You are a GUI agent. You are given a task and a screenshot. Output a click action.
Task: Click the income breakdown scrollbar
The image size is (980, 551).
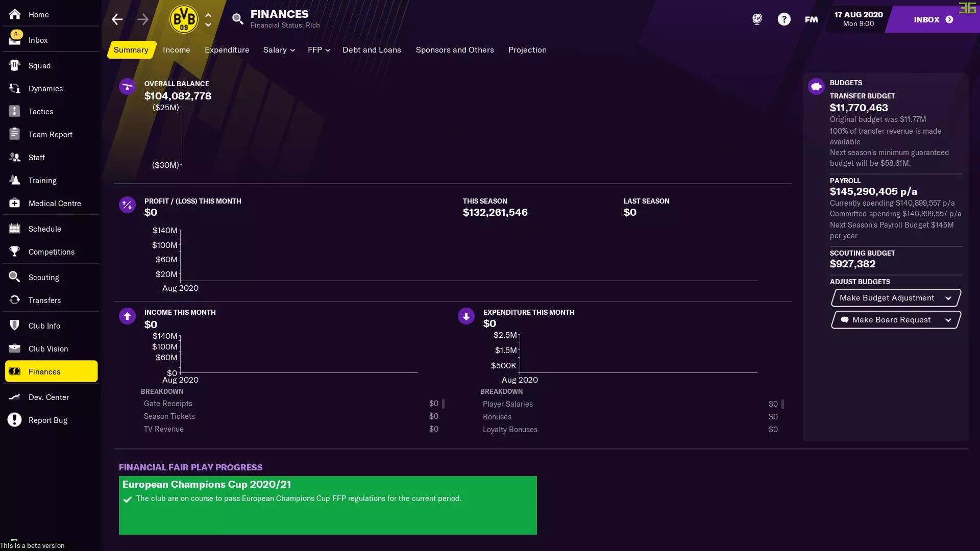[443, 404]
